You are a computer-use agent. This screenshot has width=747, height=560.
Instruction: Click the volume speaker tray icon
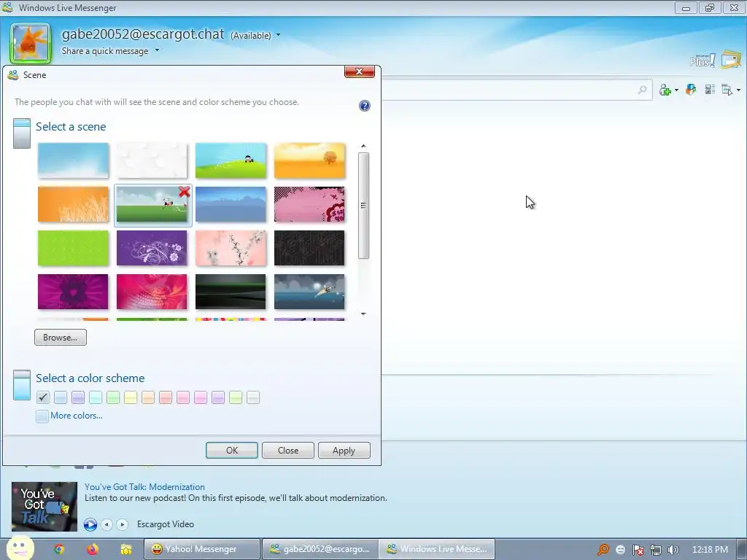(x=673, y=550)
